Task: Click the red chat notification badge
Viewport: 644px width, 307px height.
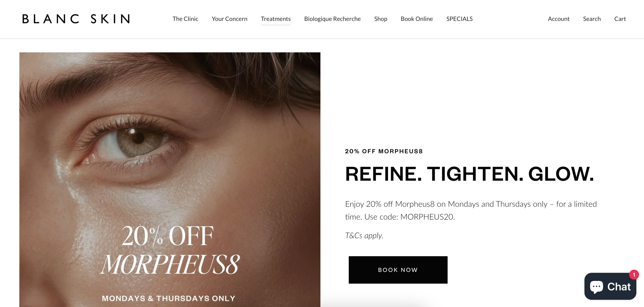Action: click(x=634, y=275)
